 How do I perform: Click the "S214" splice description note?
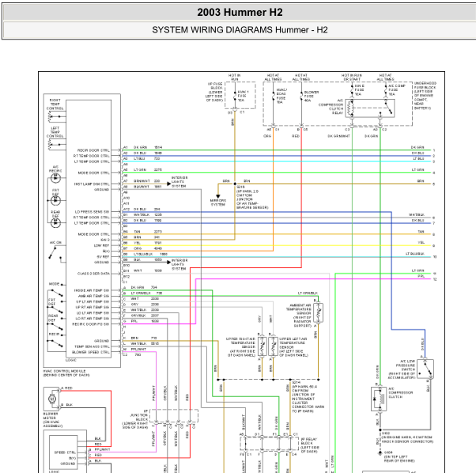(x=308, y=397)
